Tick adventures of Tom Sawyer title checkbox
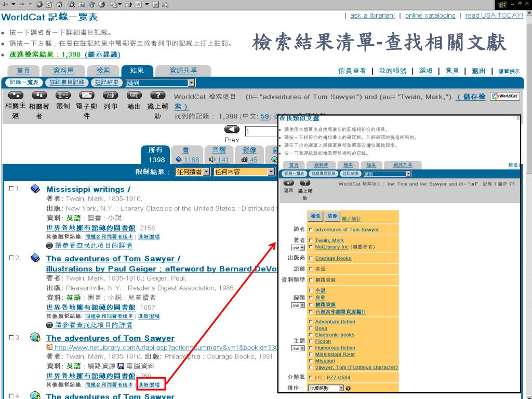532x399 pixels. point(311,230)
